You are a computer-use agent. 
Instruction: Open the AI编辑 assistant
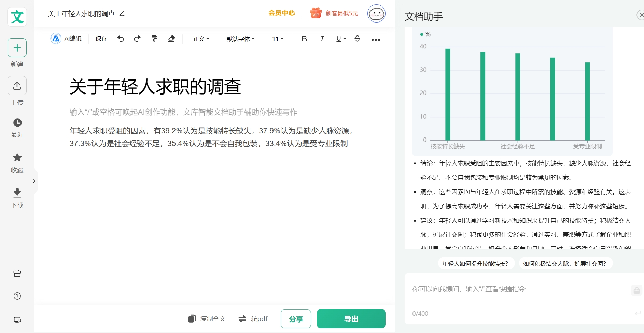click(66, 39)
